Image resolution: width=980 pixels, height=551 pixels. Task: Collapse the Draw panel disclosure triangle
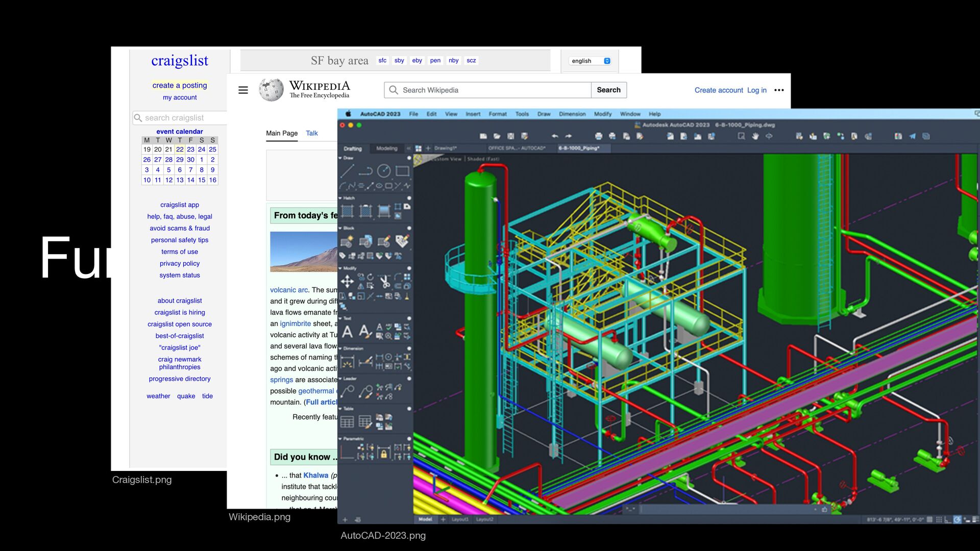tap(340, 158)
